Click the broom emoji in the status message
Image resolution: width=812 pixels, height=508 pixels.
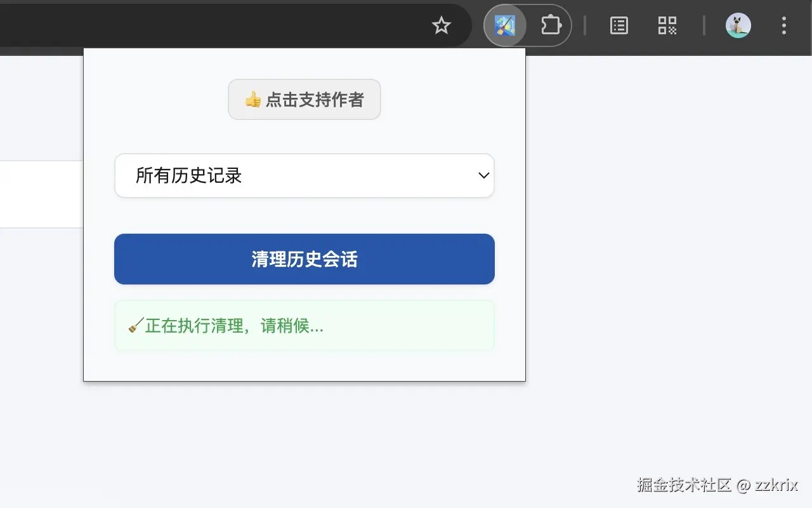pos(134,324)
